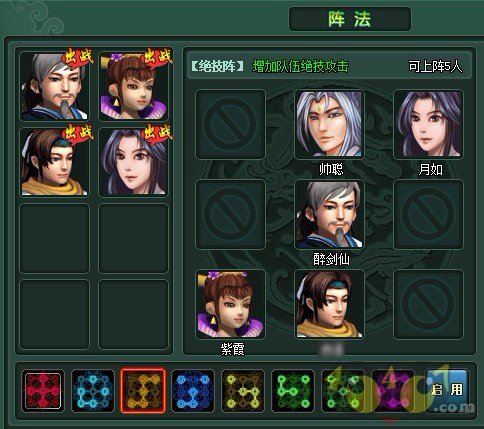Screen dimensions: 484x429
Task: Click the locked top-left formation slot
Action: pos(231,124)
